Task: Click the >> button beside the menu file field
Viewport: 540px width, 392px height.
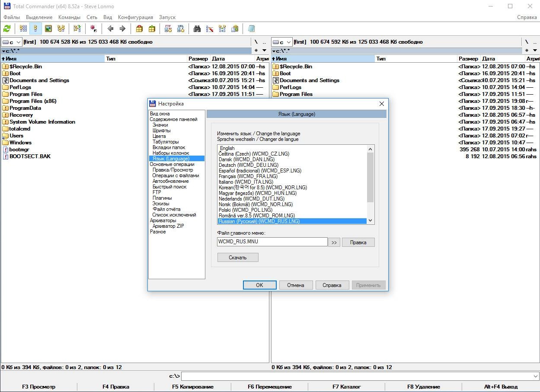Action: [x=334, y=242]
